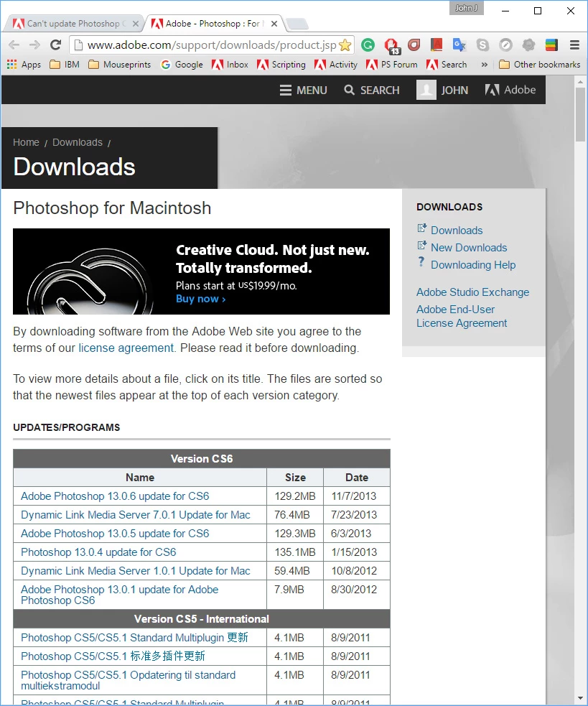Screen dimensions: 588x706
Task: Open the CS5/CS5.1 Standard Multiplugin 更新 link
Action: (134, 638)
